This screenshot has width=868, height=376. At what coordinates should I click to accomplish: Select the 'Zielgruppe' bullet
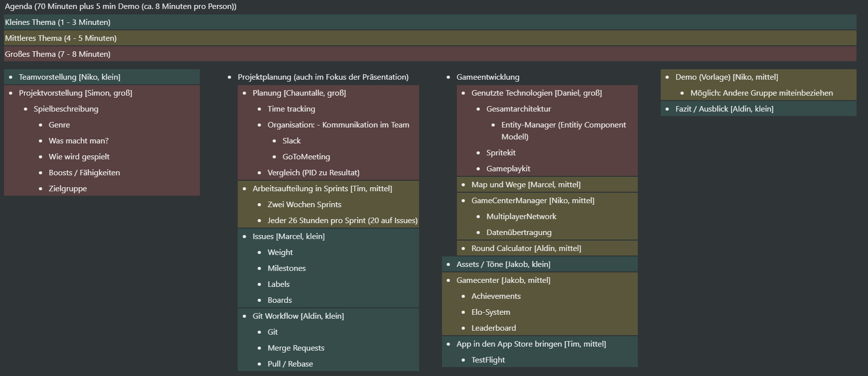point(68,189)
